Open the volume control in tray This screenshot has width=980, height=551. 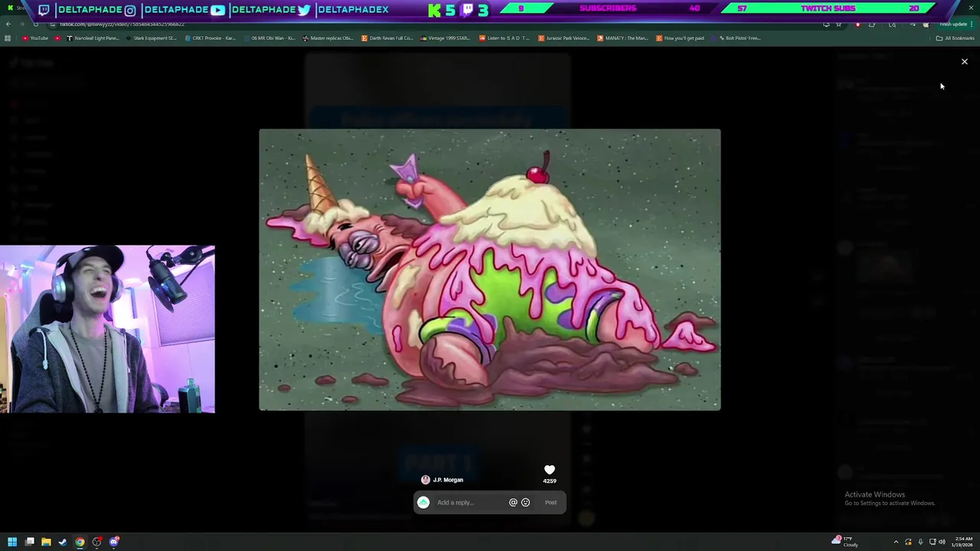tap(942, 542)
